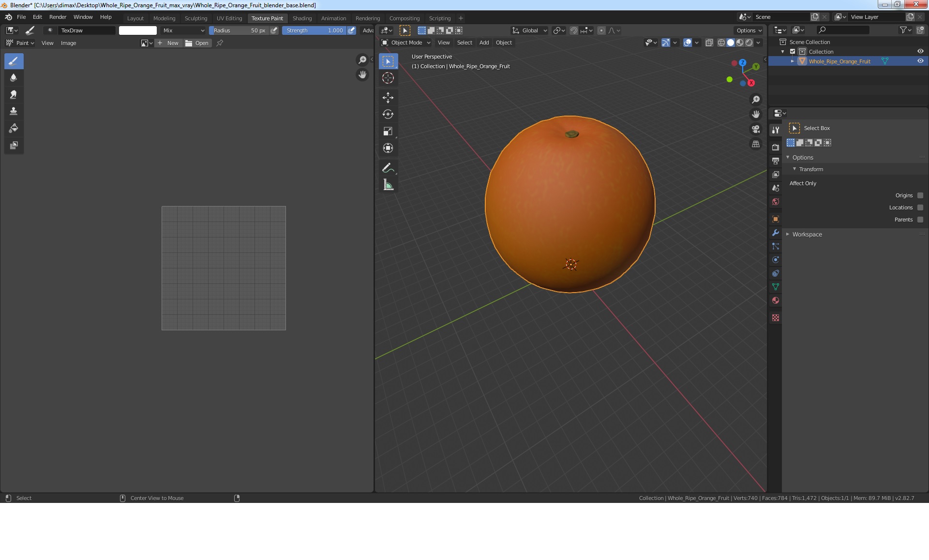Open the Material properties tab
This screenshot has height=560, width=929.
[x=776, y=300]
